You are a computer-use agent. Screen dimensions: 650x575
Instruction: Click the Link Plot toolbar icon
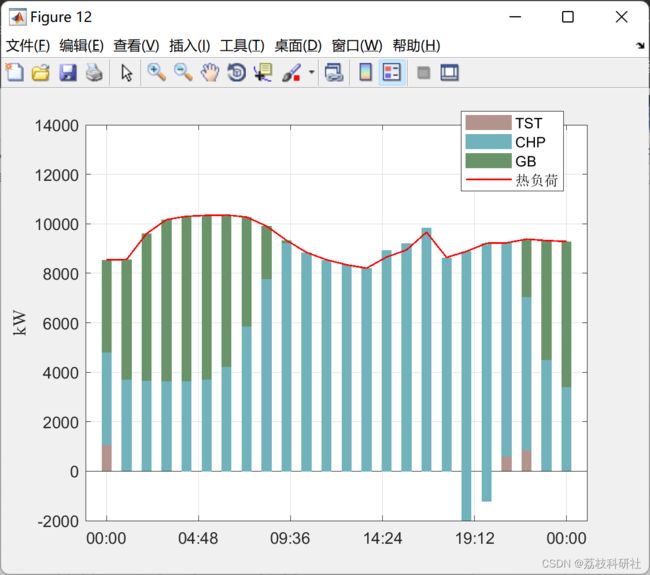coord(334,73)
